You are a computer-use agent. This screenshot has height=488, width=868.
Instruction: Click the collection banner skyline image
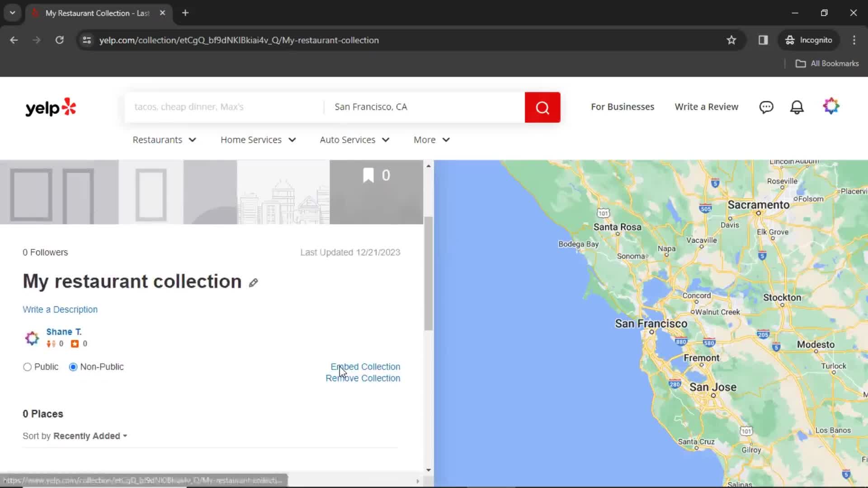coord(283,192)
